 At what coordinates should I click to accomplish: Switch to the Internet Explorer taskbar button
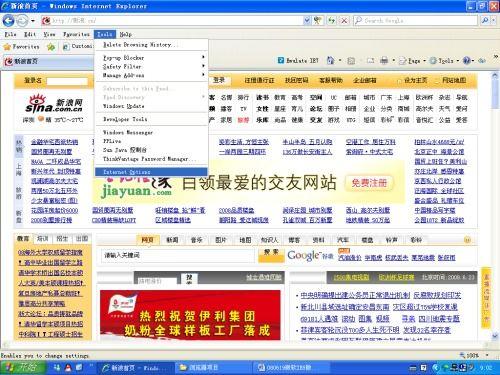[135, 368]
